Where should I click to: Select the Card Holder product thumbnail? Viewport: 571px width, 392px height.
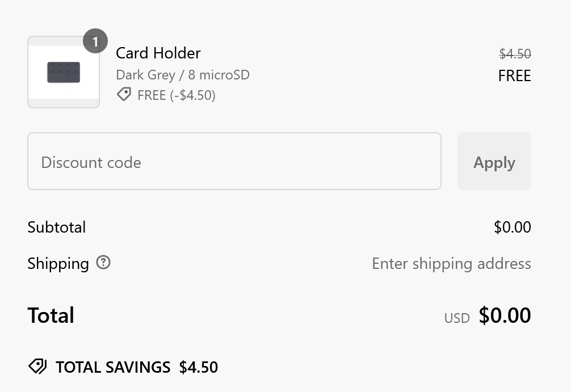(x=63, y=73)
